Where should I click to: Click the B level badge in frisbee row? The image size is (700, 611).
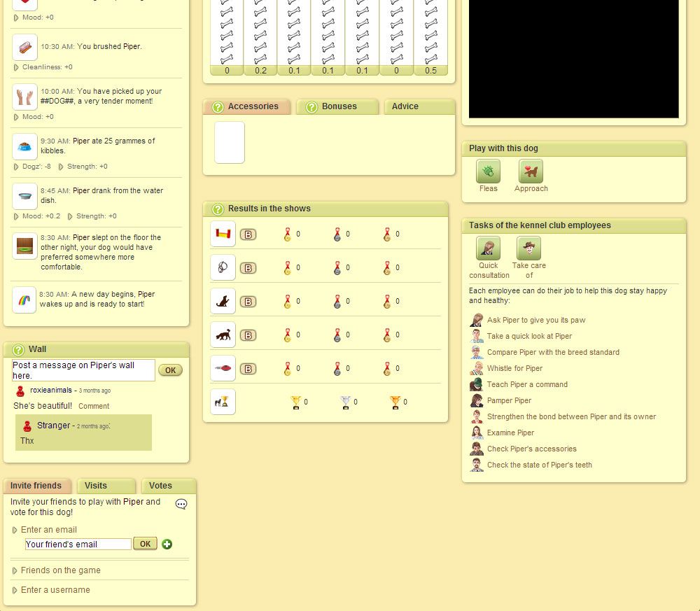point(248,369)
